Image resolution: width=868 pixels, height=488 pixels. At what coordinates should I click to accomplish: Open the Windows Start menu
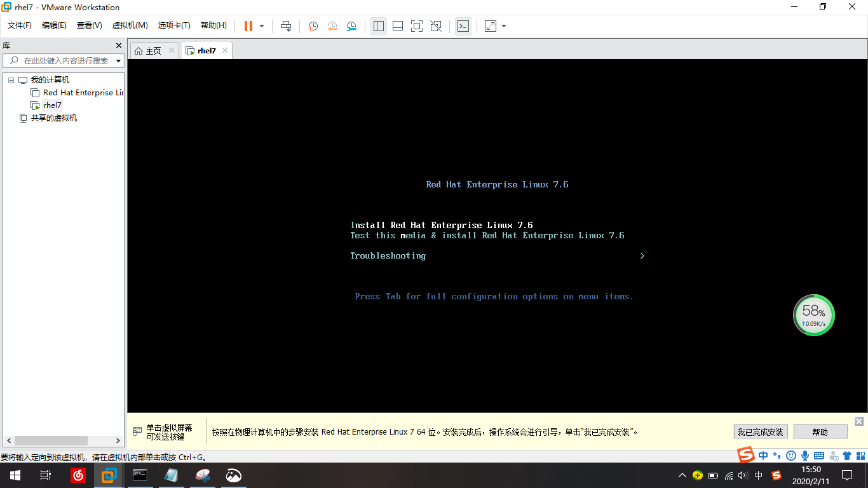coord(15,475)
